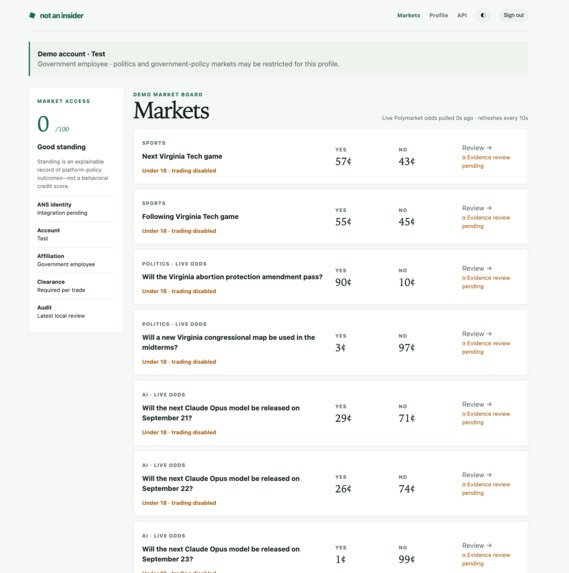569x573 pixels.
Task: Click the 57¢ YES price
Action: 343,162
